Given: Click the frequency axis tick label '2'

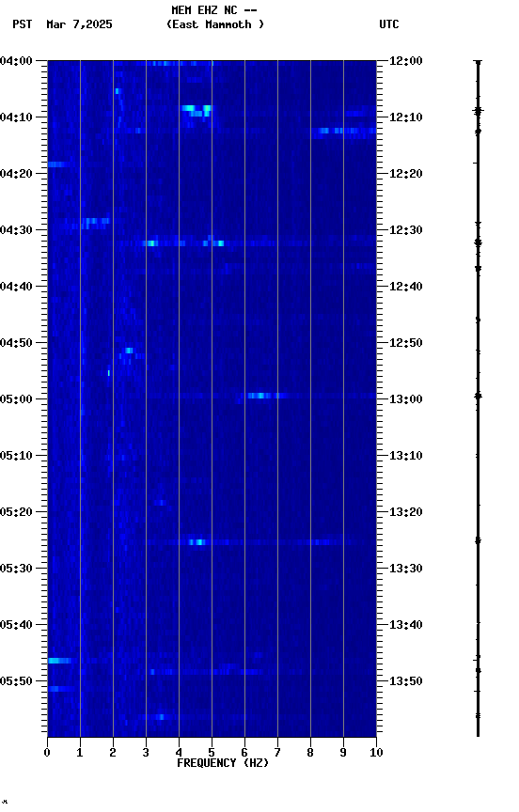Looking at the screenshot, I should [113, 753].
